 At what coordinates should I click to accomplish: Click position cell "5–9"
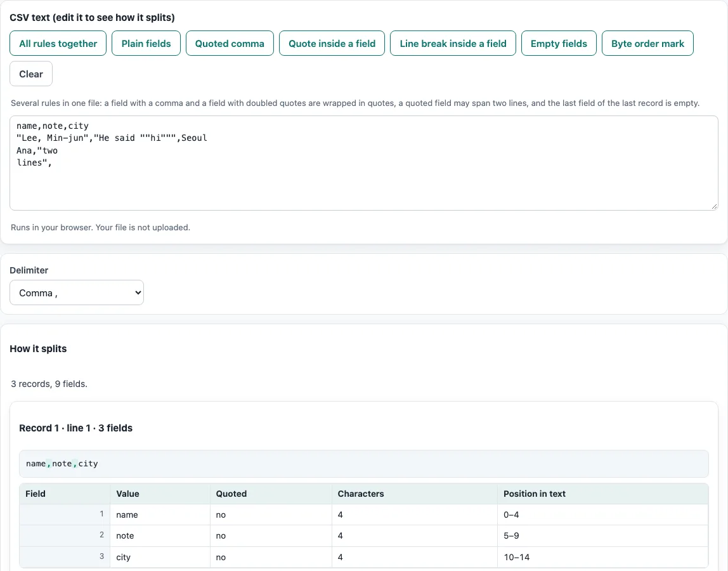pyautogui.click(x=602, y=535)
